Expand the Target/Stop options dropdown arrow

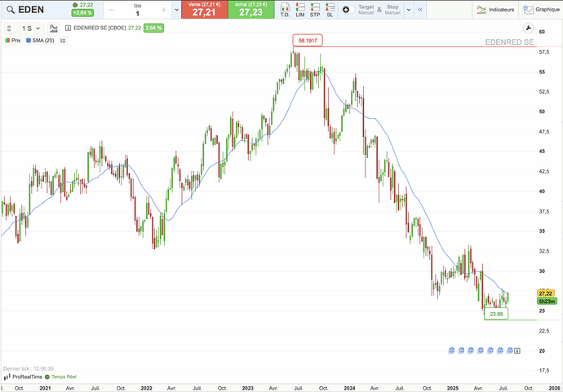tap(407, 10)
